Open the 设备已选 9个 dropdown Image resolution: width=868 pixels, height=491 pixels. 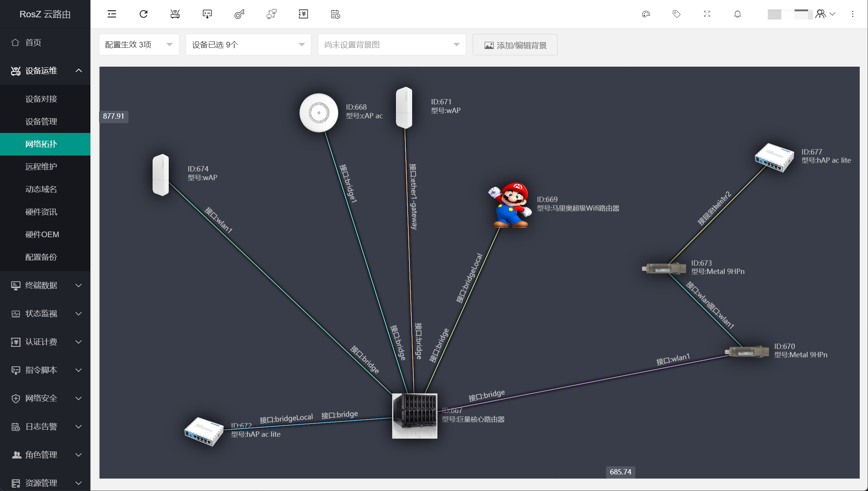tap(248, 45)
